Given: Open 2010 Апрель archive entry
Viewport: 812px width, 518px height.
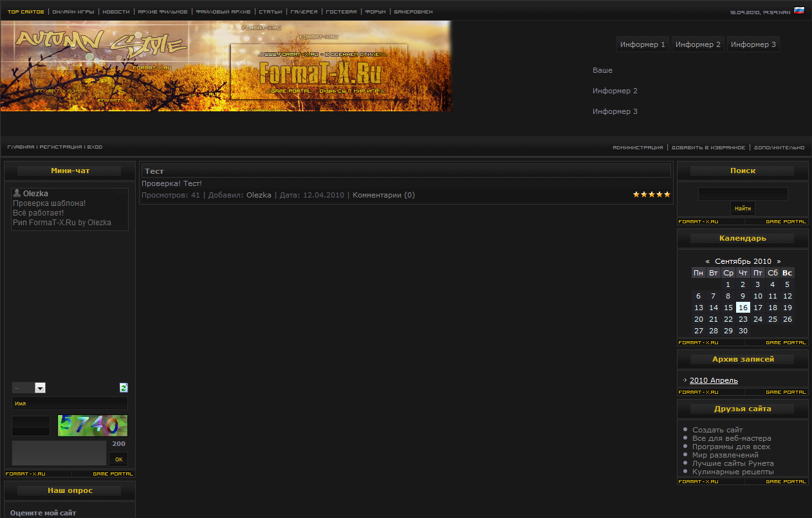Looking at the screenshot, I should 714,380.
